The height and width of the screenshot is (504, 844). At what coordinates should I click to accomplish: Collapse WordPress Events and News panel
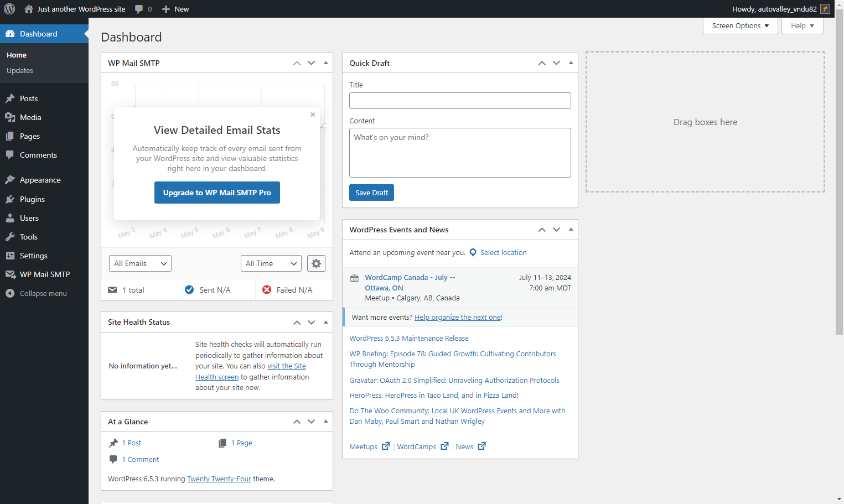pos(571,230)
